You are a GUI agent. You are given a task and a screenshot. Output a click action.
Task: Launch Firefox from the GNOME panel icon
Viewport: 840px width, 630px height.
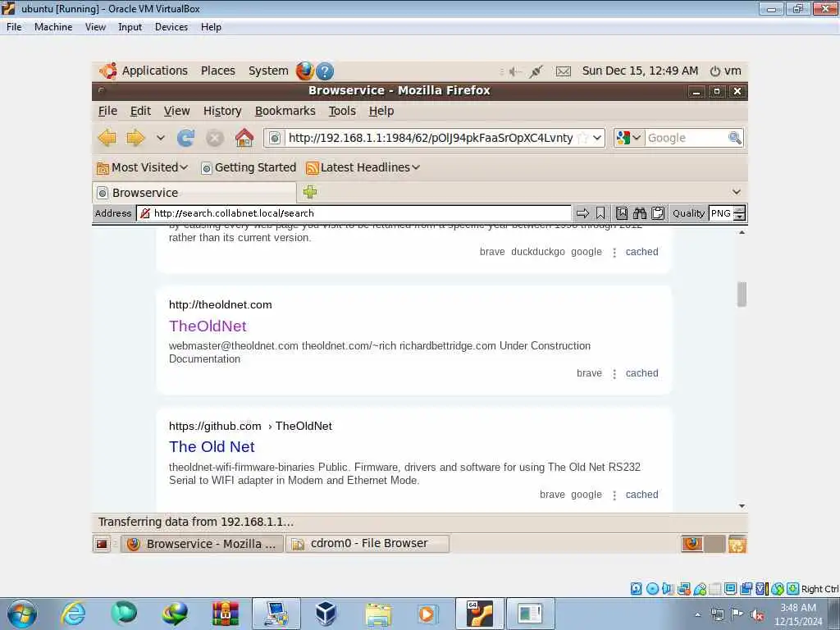click(x=305, y=71)
